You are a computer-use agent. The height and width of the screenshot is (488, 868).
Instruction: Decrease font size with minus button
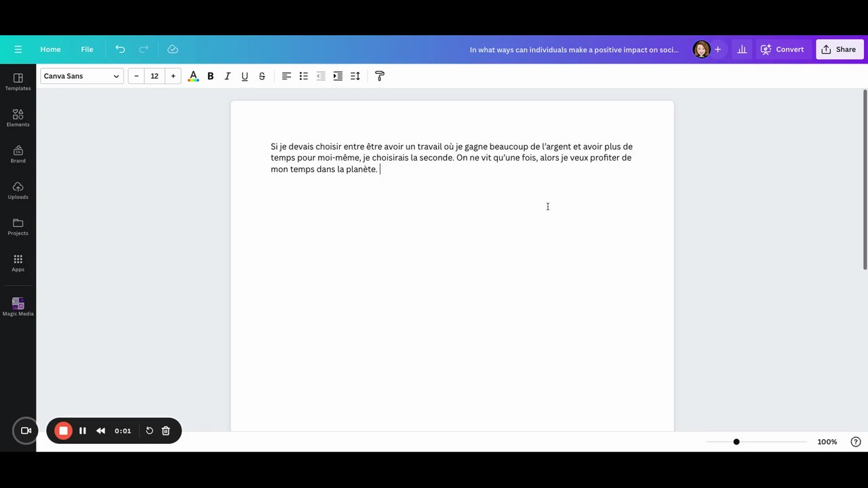click(136, 76)
